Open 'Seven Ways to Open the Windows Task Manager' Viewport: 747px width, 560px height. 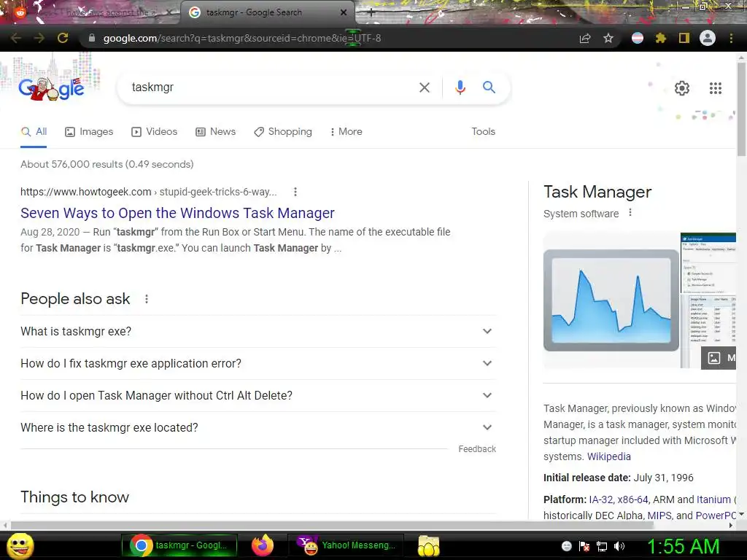click(177, 213)
